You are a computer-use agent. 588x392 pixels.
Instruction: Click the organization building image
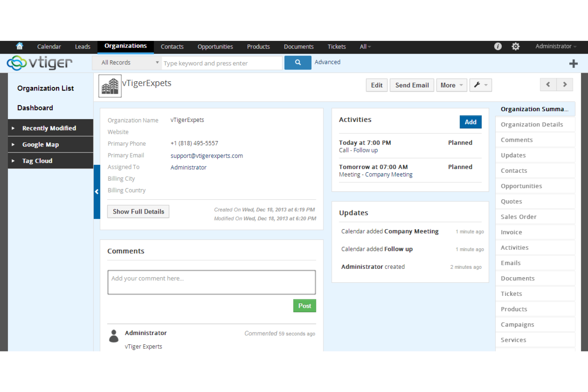[110, 86]
